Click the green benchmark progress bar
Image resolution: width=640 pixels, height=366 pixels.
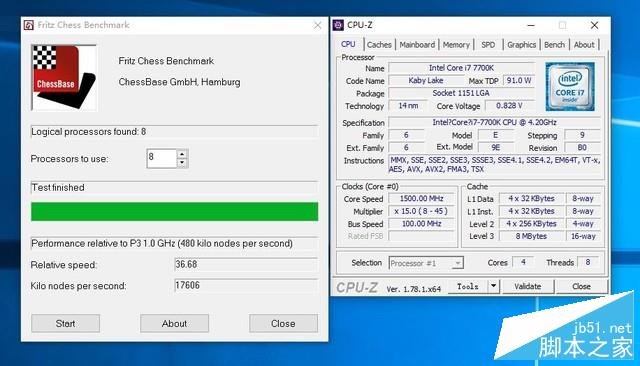[174, 211]
